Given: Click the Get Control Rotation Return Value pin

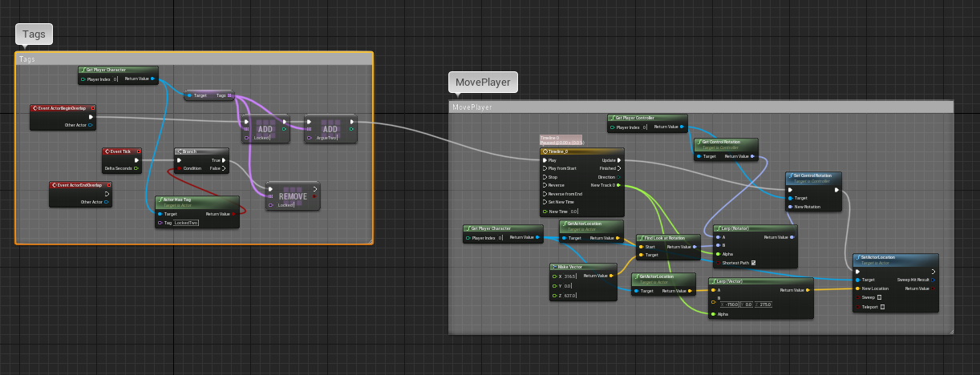Looking at the screenshot, I should point(752,156).
